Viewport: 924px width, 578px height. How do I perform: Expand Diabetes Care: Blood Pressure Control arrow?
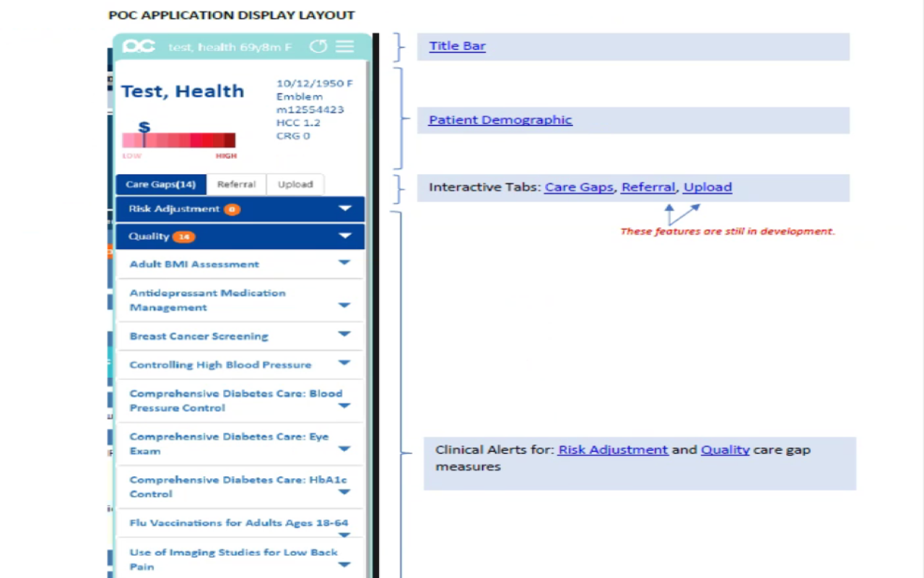click(344, 406)
